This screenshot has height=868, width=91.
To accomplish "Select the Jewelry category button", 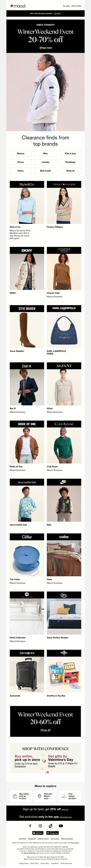I will tap(45, 162).
